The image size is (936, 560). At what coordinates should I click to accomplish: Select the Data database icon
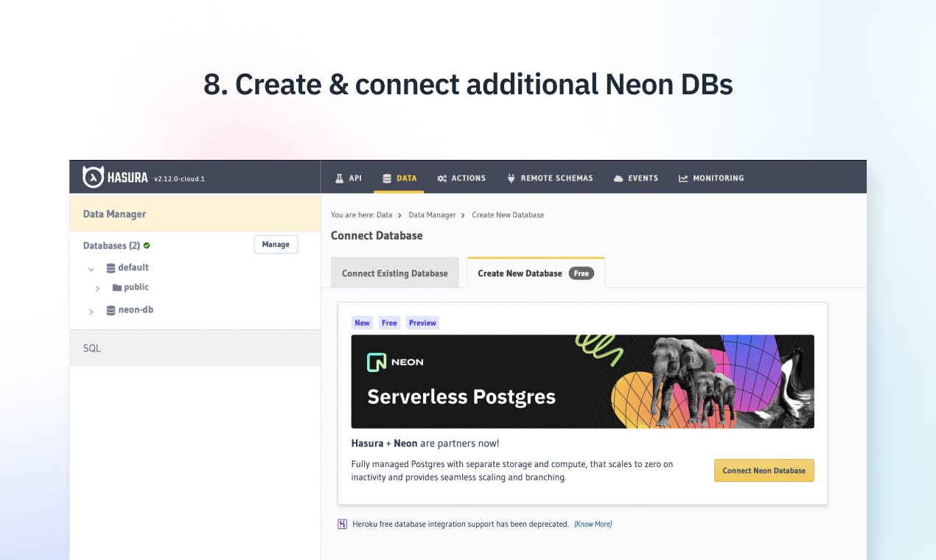(x=387, y=178)
